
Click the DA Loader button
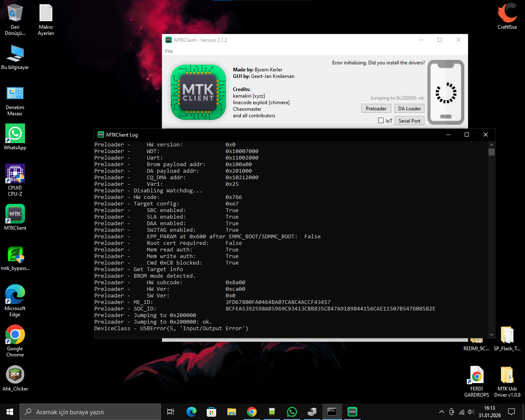coord(409,109)
